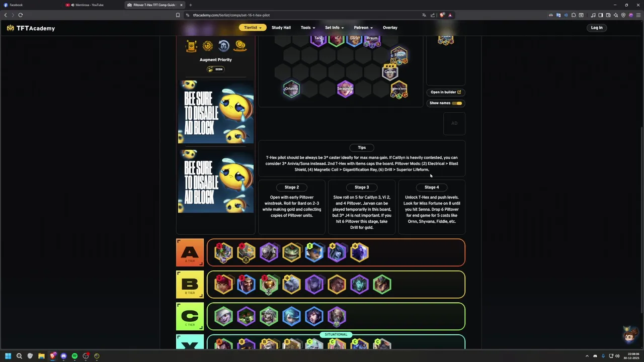
Task: Reload the current page
Action: tap(21, 15)
